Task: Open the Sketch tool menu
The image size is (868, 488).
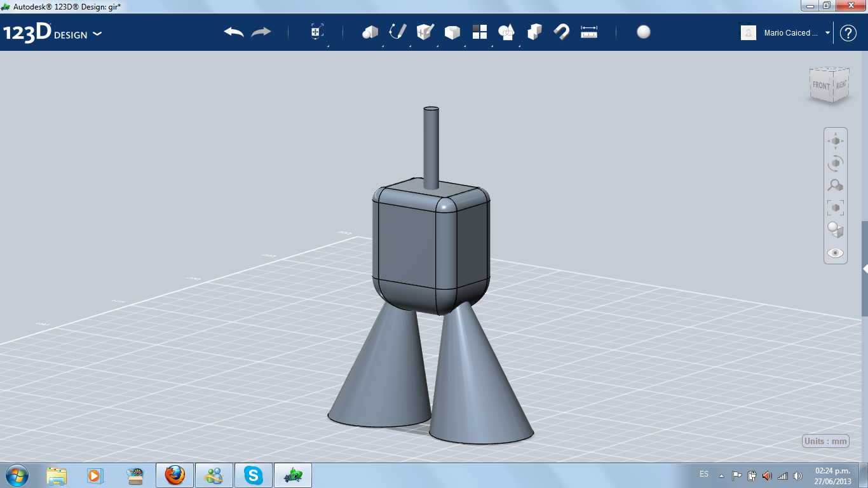Action: (x=398, y=32)
